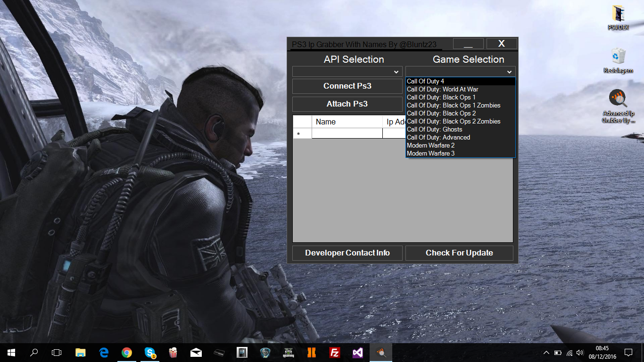Choose Modern Warfare 3 from game list
This screenshot has height=362, width=644.
[430, 154]
